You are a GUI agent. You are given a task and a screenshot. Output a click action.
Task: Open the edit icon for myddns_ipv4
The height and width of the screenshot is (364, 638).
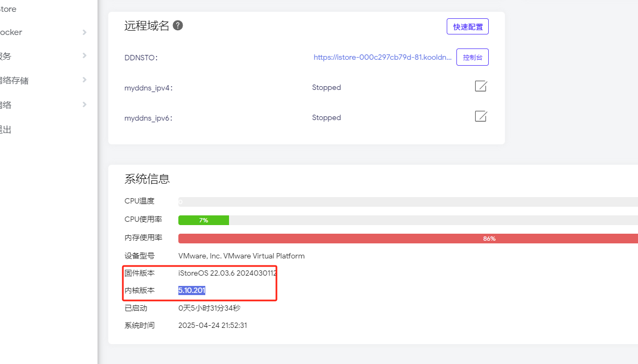point(481,86)
